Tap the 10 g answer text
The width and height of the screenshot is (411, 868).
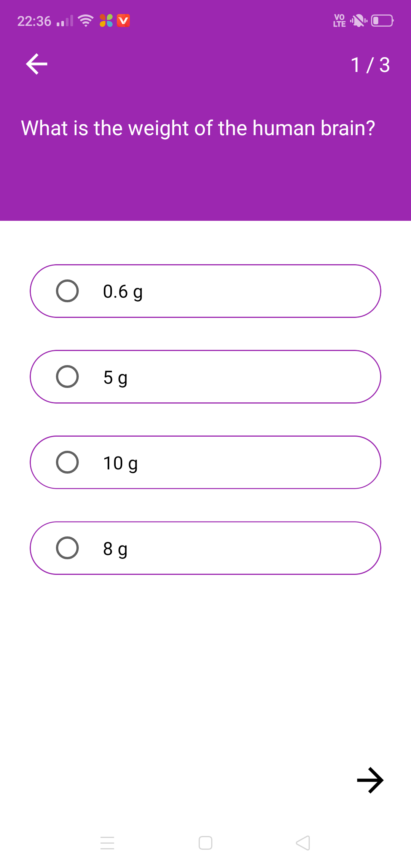[120, 463]
